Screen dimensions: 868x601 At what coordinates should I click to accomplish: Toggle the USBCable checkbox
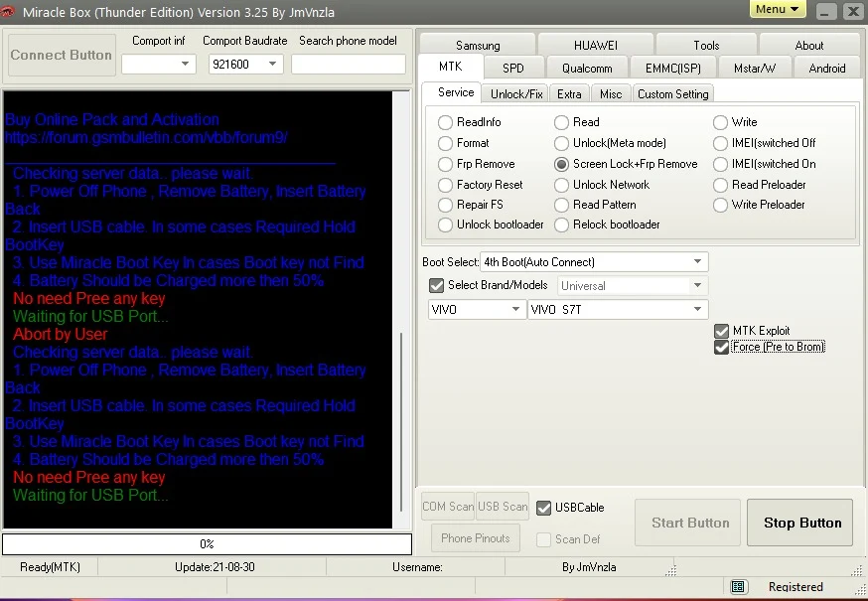tap(543, 508)
